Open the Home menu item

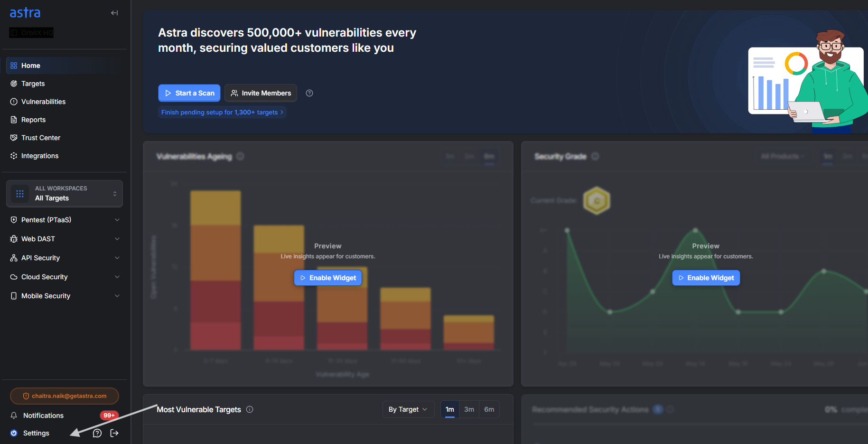[64, 66]
